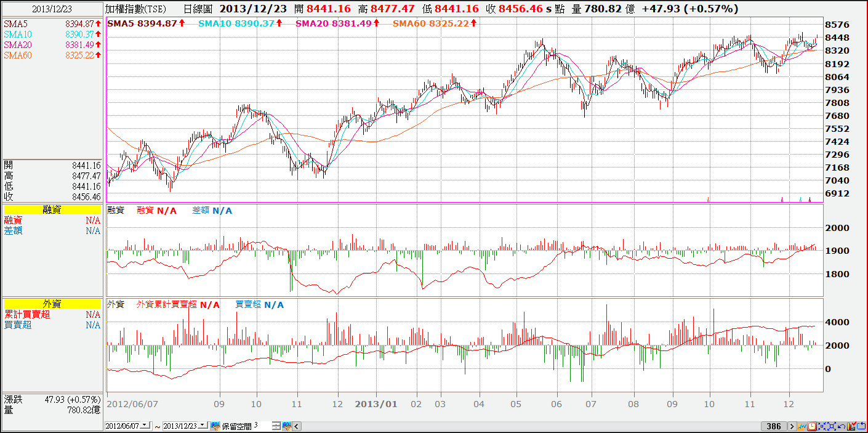Click the 量 780.82 億 volume text in the title
868x433 pixels.
coord(602,9)
